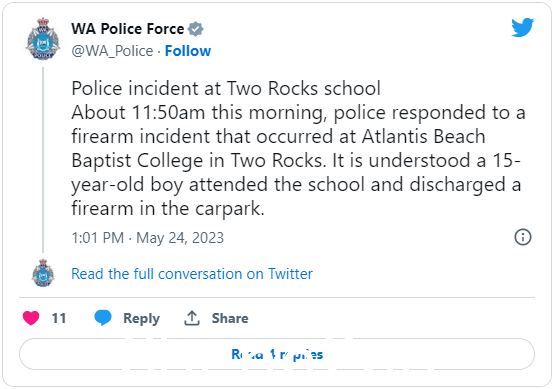Select the Reply text label
555x389 pixels.
(141, 318)
